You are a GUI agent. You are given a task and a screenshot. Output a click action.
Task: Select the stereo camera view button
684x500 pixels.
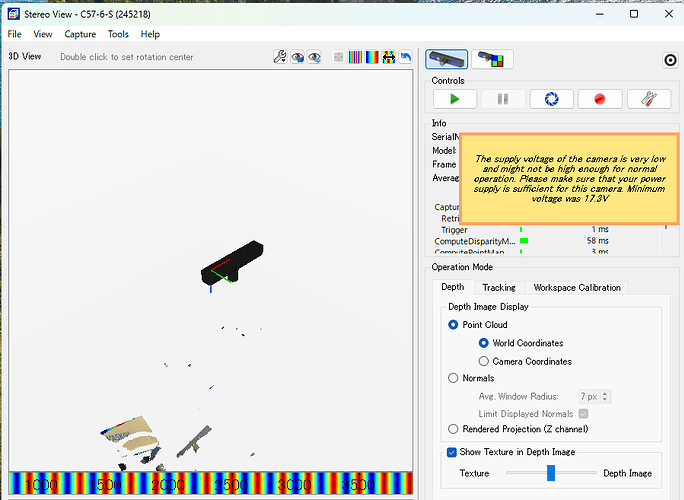tap(446, 59)
